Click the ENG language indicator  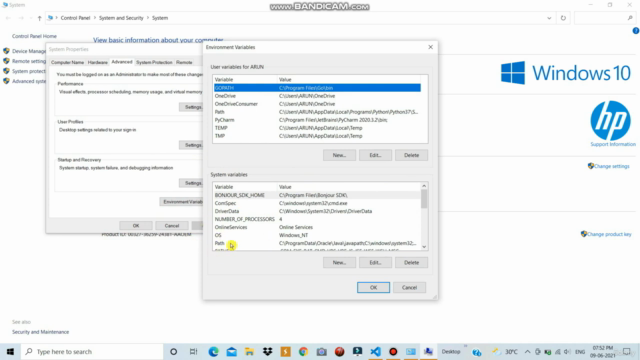(x=580, y=351)
